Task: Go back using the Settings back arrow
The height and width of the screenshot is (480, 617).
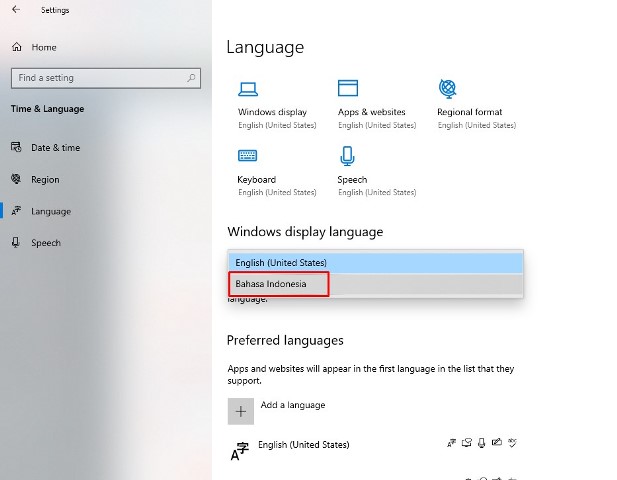Action: (x=16, y=9)
